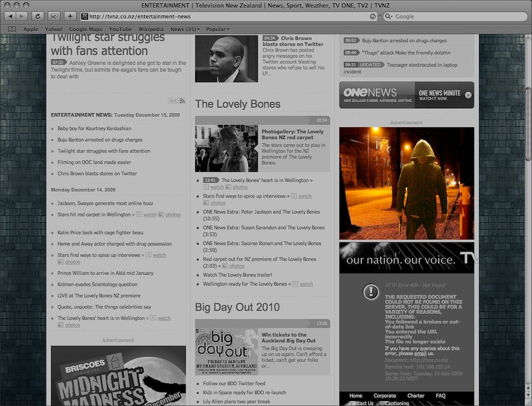Open the Wikipedia bookmark

(x=151, y=29)
